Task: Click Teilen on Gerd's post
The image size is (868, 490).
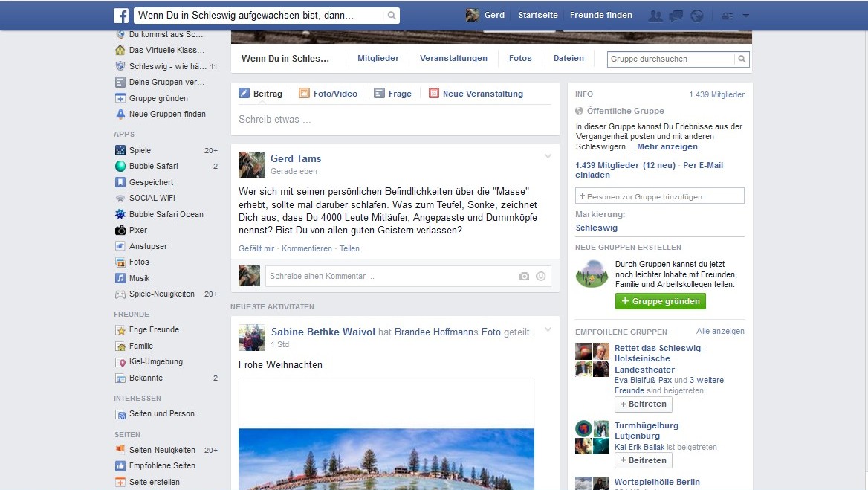Action: [x=349, y=248]
